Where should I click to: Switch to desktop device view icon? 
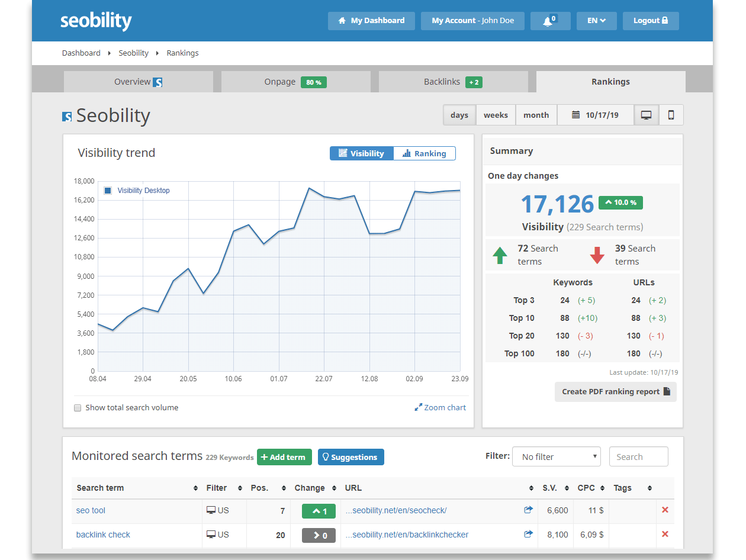(x=646, y=115)
